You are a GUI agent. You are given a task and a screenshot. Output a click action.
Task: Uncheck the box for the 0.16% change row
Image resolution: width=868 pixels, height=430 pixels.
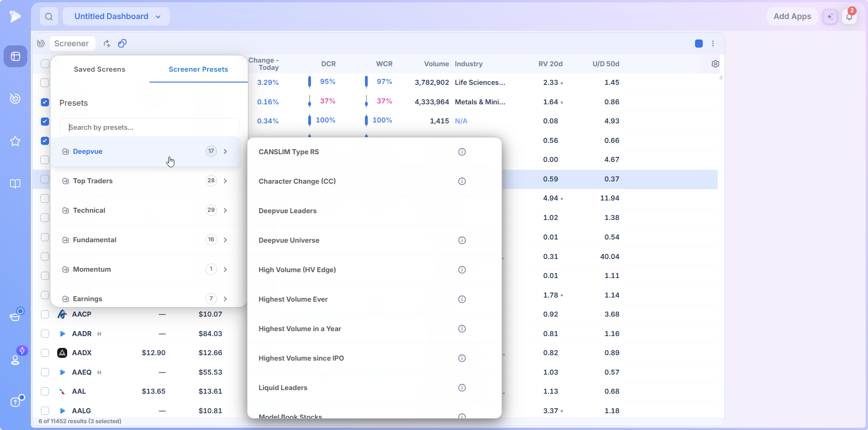tap(44, 102)
